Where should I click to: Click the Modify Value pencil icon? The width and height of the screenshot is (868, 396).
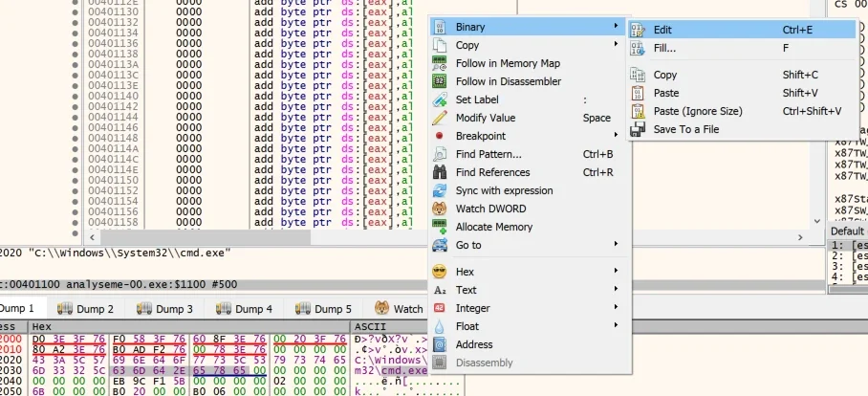coord(439,118)
